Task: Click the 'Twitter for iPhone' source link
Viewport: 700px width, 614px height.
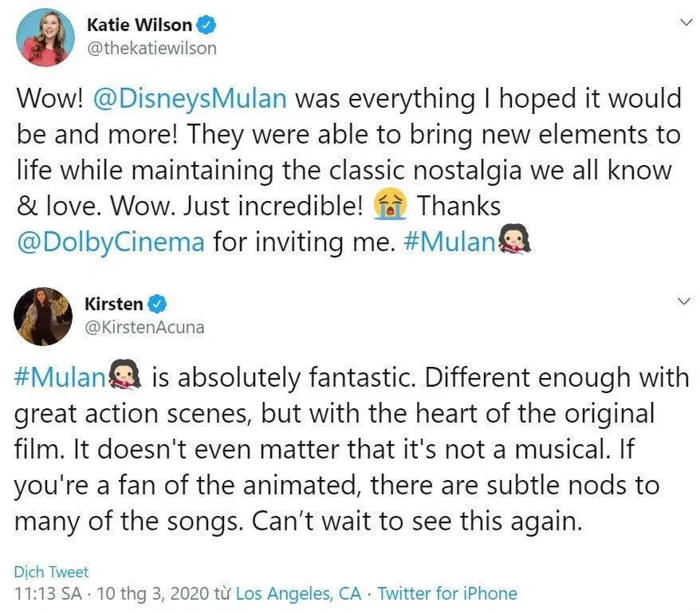Action: tap(446, 593)
